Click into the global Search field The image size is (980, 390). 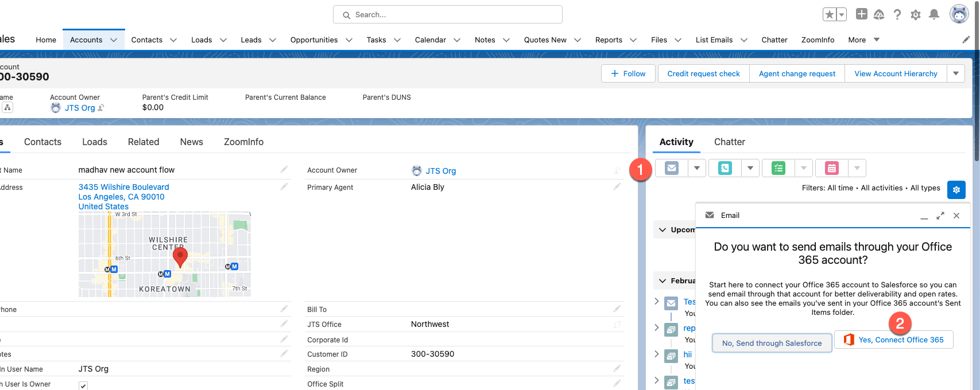[448, 14]
